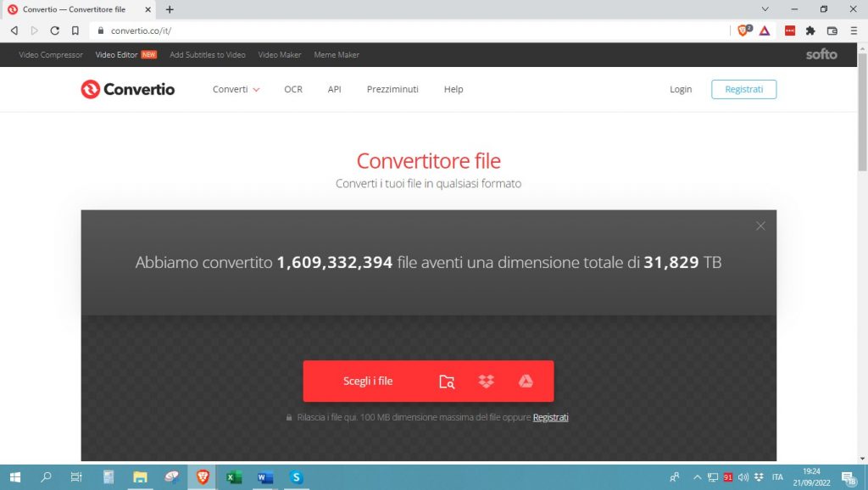Close the conversion statistics banner
This screenshot has height=490, width=868.
coord(760,226)
